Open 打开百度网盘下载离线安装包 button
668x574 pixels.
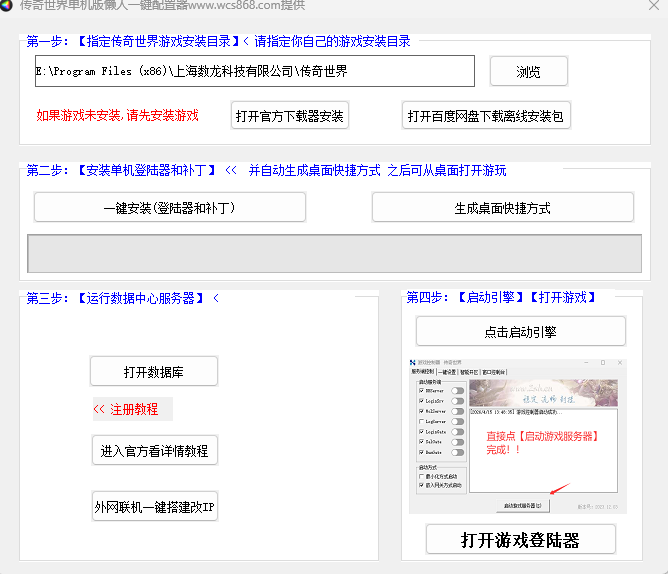486,115
